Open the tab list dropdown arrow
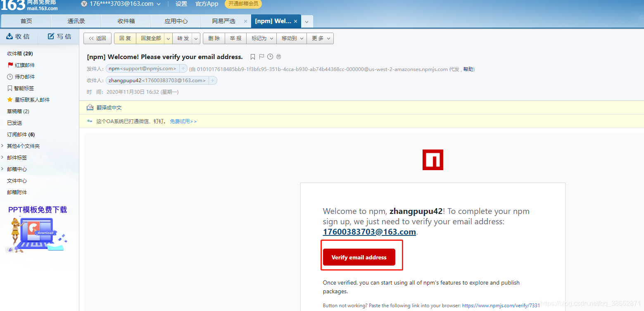The height and width of the screenshot is (311, 644). [x=307, y=21]
